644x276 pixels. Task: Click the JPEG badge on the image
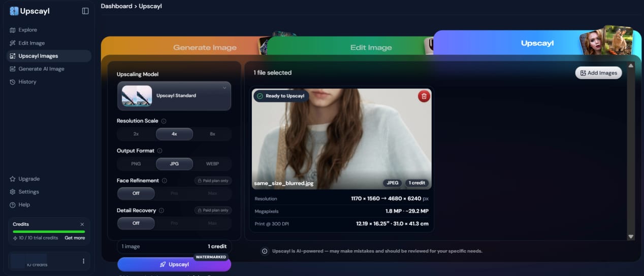392,183
